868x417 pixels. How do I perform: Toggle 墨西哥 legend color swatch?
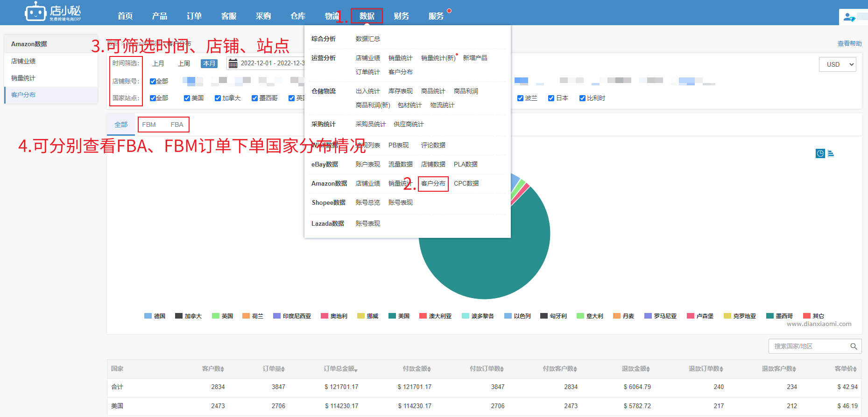pyautogui.click(x=770, y=316)
